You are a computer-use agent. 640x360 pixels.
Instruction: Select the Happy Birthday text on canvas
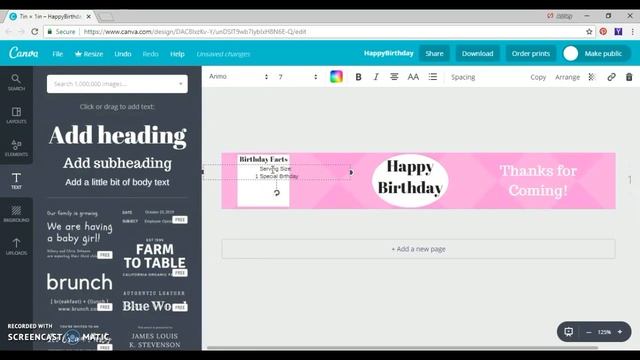(410, 177)
